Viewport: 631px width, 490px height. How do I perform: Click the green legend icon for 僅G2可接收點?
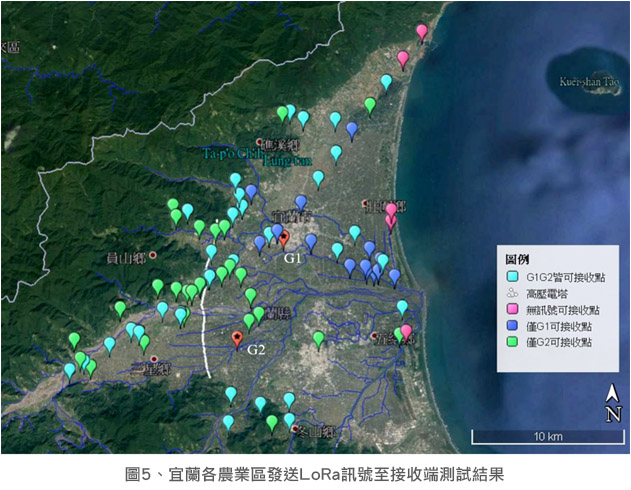(x=512, y=342)
